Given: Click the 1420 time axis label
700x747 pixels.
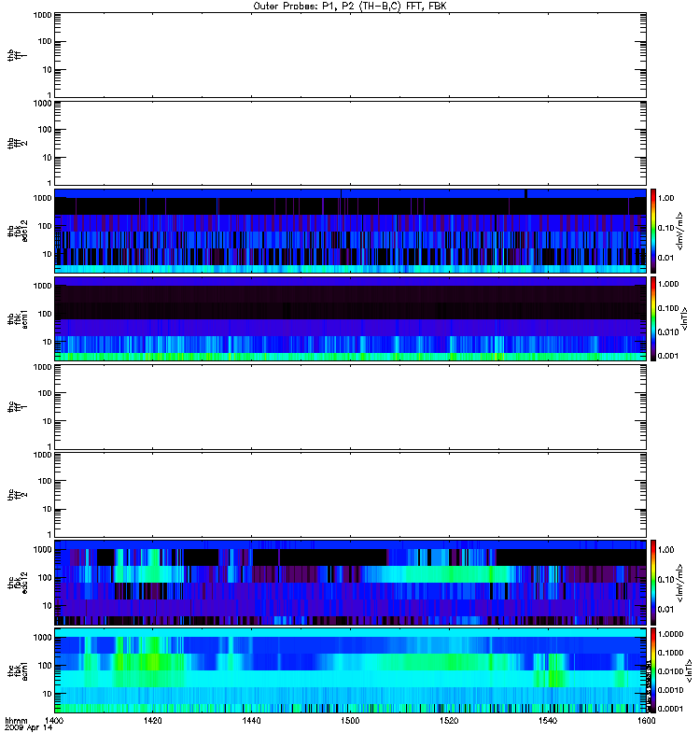Looking at the screenshot, I should [x=152, y=720].
